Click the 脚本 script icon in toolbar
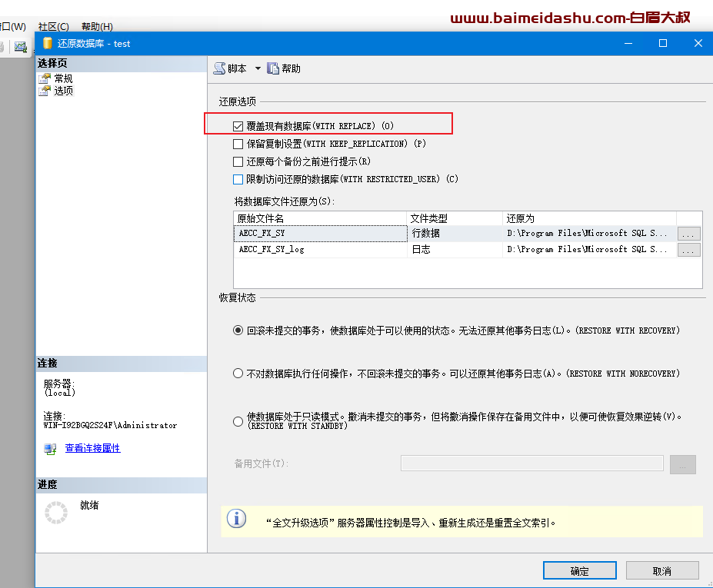The width and height of the screenshot is (713, 588). pyautogui.click(x=219, y=68)
